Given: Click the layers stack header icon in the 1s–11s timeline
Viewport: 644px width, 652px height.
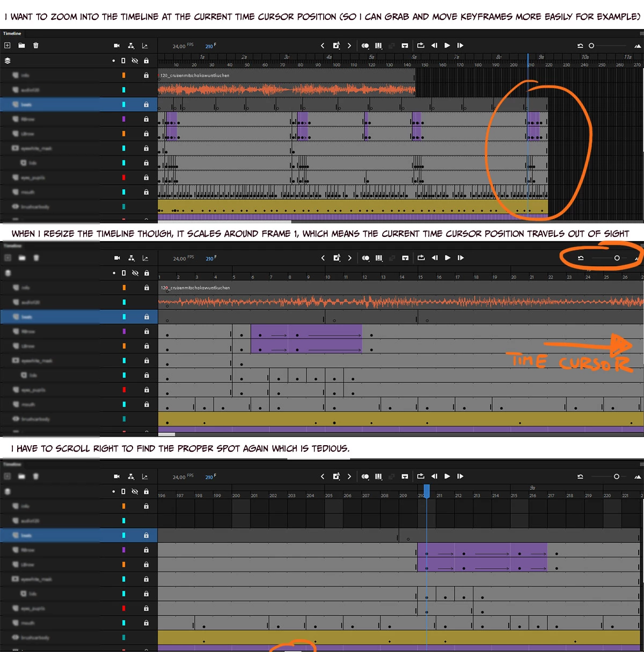Looking at the screenshot, I should point(8,61).
